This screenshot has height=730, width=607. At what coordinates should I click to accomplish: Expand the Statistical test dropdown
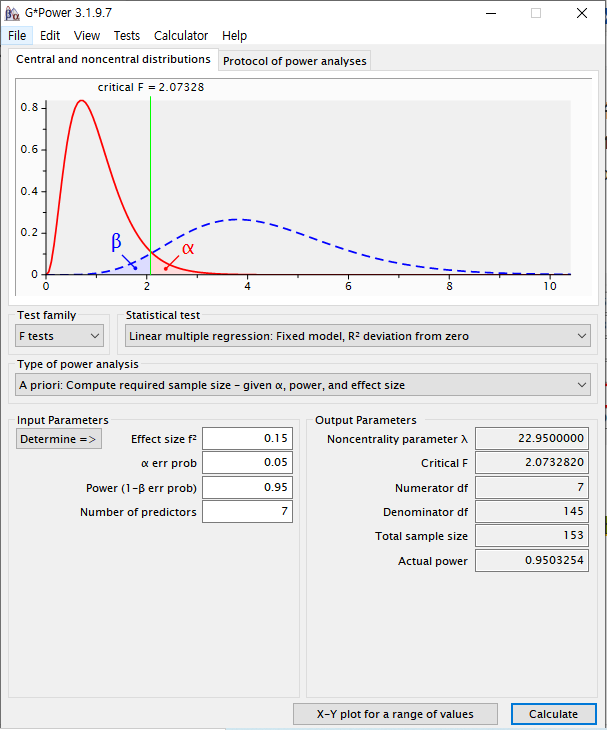pyautogui.click(x=357, y=336)
